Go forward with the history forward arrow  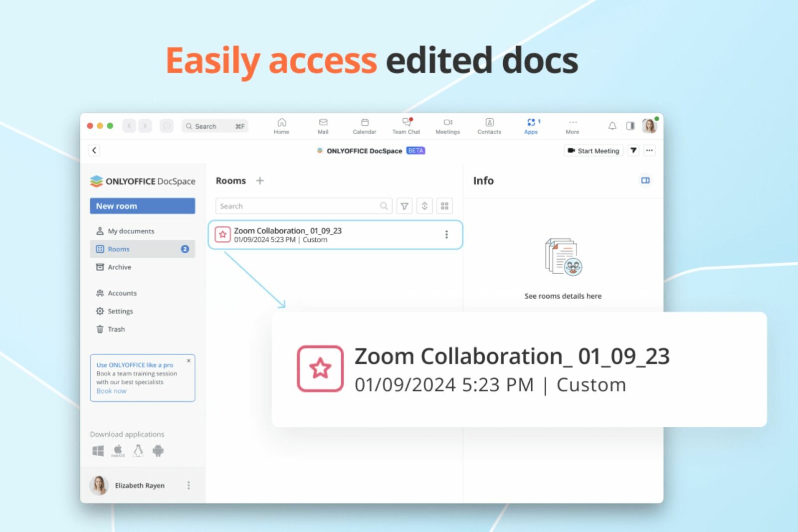[145, 126]
